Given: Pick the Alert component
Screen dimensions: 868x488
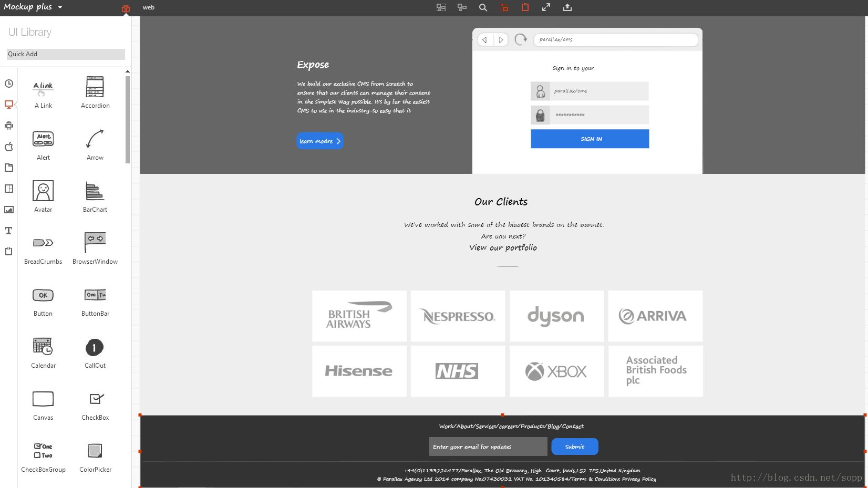Looking at the screenshot, I should pos(43,144).
